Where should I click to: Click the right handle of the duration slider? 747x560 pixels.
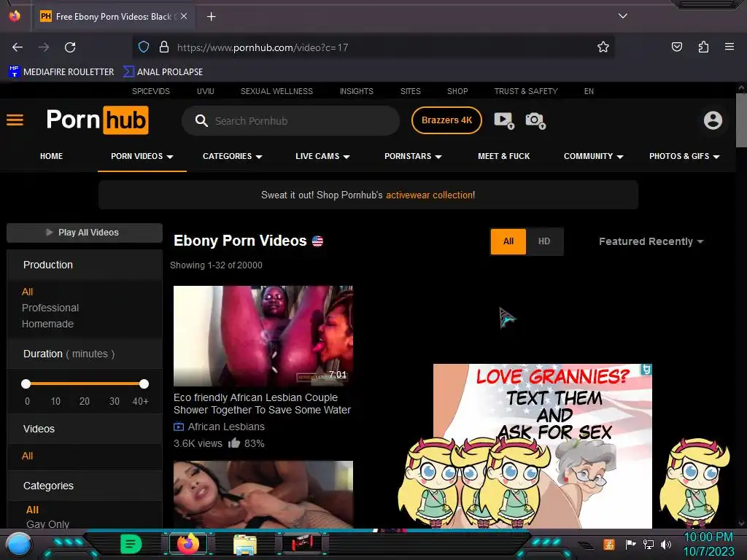[144, 384]
